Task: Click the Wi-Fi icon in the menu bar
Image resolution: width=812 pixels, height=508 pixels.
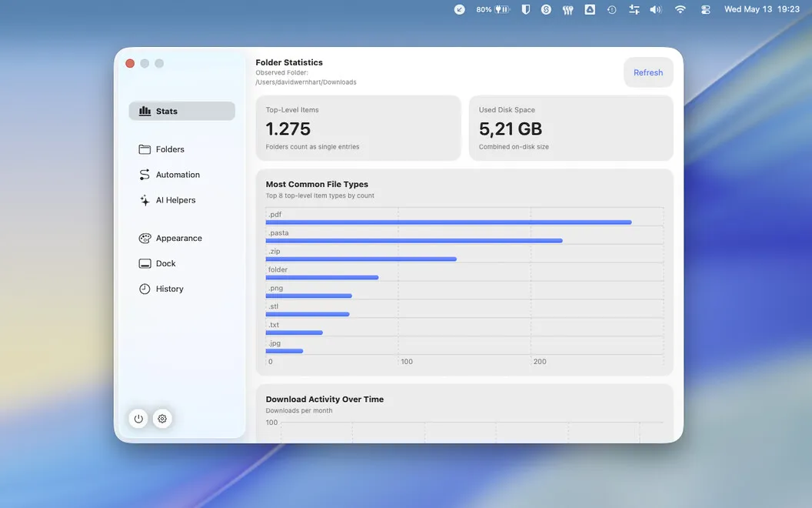Action: (x=680, y=9)
